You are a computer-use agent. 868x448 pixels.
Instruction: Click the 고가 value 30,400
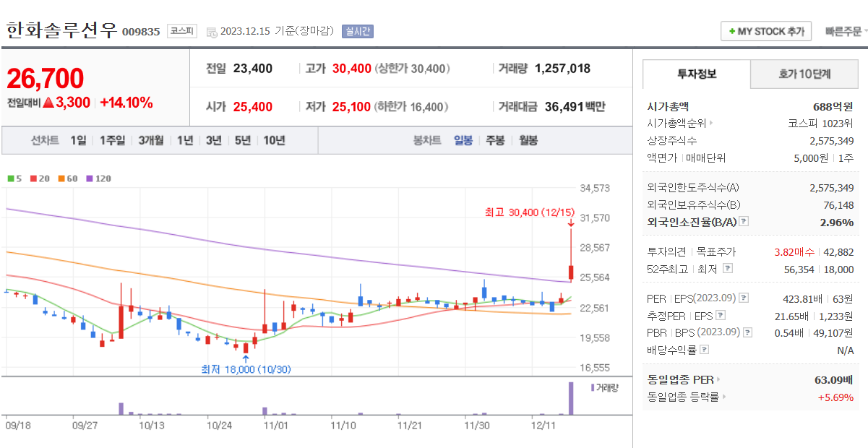(x=352, y=69)
